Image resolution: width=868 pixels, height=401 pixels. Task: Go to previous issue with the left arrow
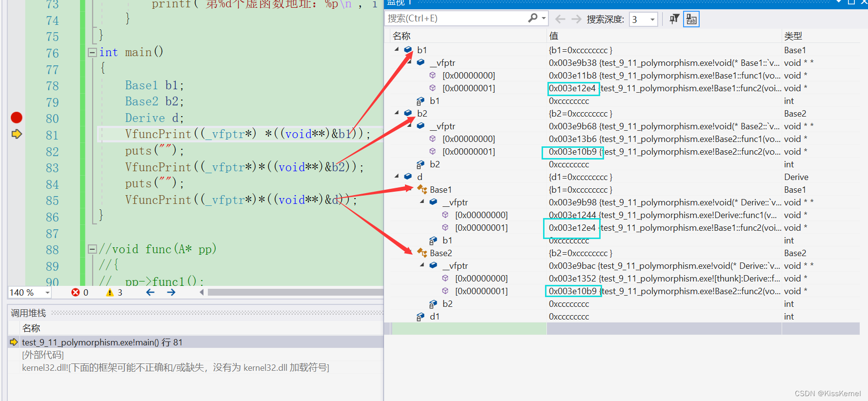[150, 292]
